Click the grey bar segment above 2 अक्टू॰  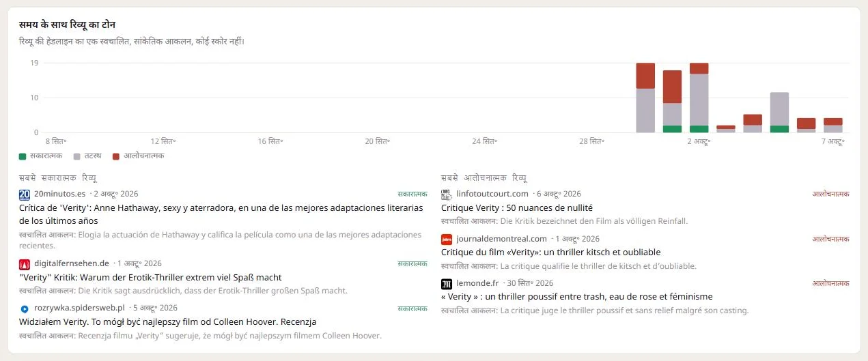pos(699,100)
